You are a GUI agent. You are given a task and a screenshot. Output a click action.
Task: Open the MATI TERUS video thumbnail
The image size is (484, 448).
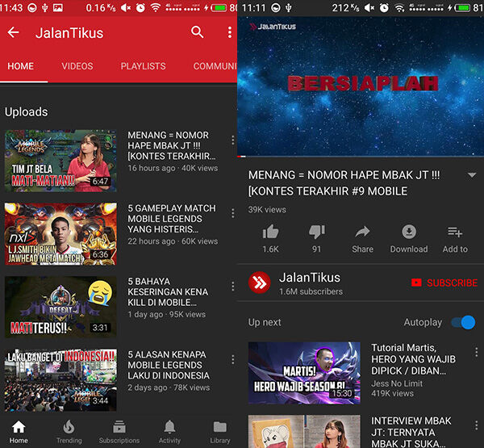(x=60, y=307)
